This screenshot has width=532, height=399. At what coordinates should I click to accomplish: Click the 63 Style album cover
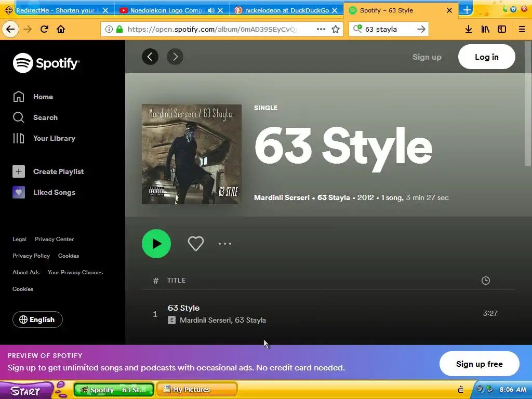[x=192, y=154]
